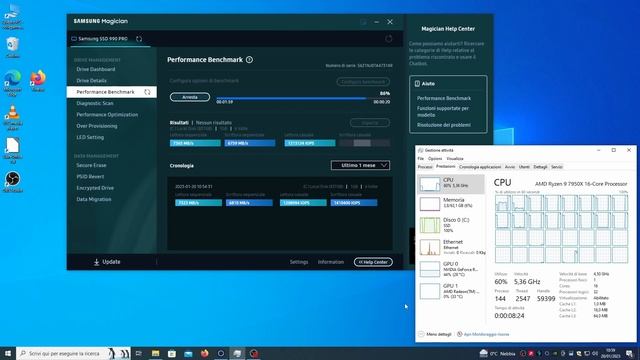Open Performance Optimization in the sidebar

click(x=107, y=115)
